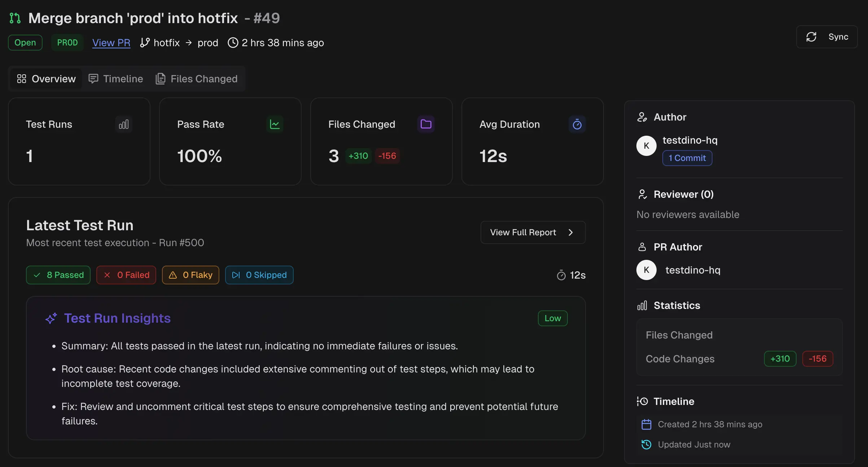
Task: Click the calendar icon next to Created timestamp
Action: 646,424
